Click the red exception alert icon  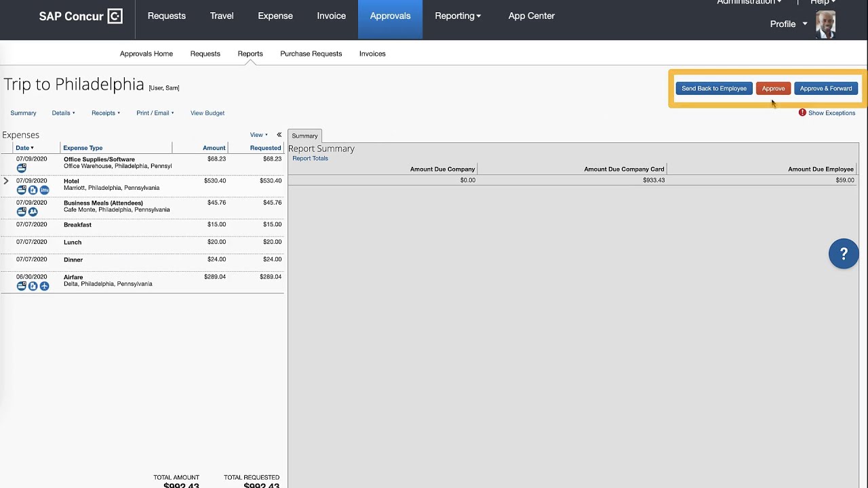[x=802, y=113]
